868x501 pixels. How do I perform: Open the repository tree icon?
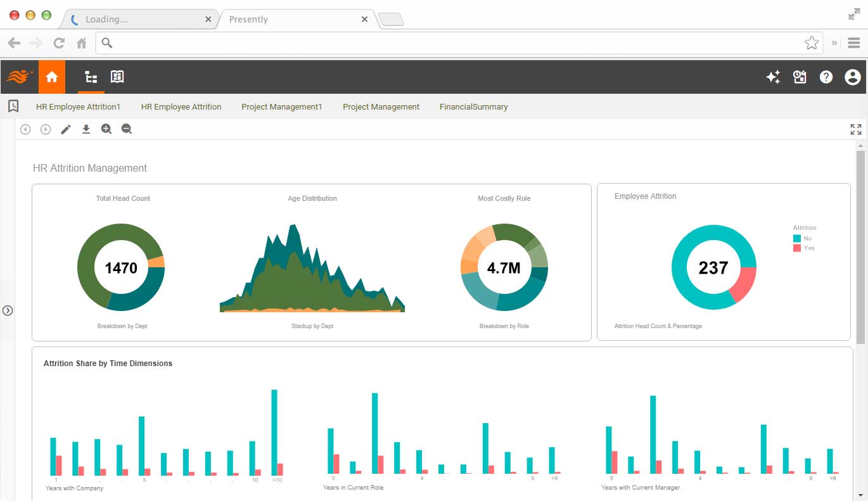pyautogui.click(x=91, y=77)
